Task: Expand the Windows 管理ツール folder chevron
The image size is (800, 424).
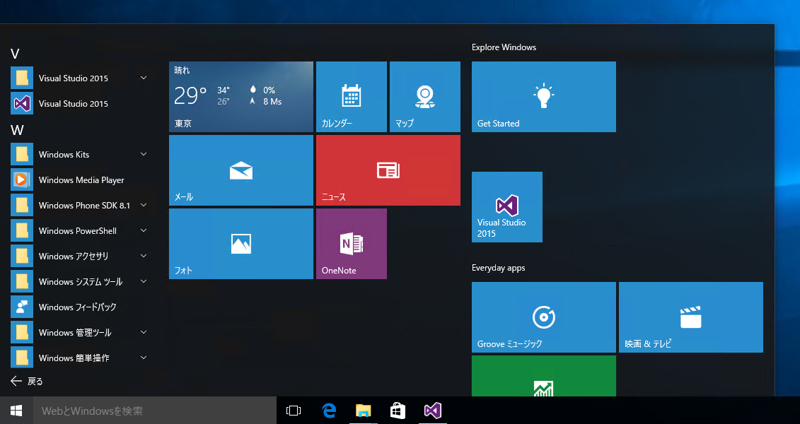Action: pos(144,333)
